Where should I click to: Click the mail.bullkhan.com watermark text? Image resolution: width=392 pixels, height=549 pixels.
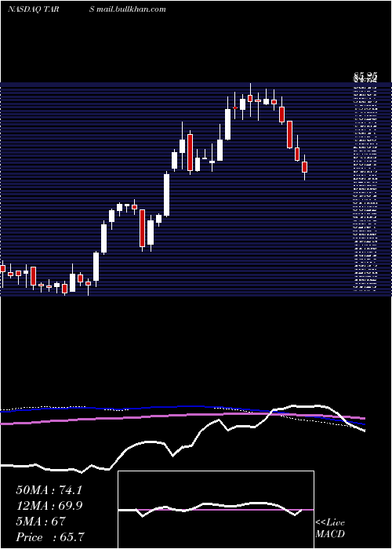click(x=131, y=9)
